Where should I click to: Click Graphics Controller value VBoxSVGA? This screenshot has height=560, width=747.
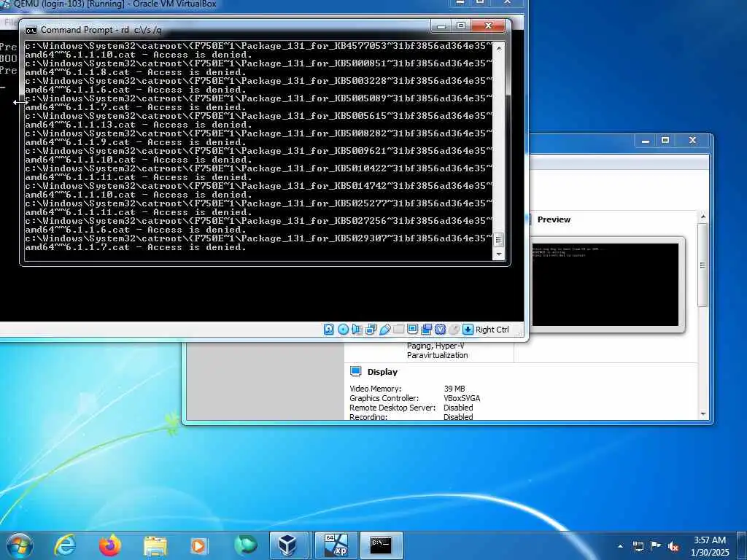[x=462, y=398]
